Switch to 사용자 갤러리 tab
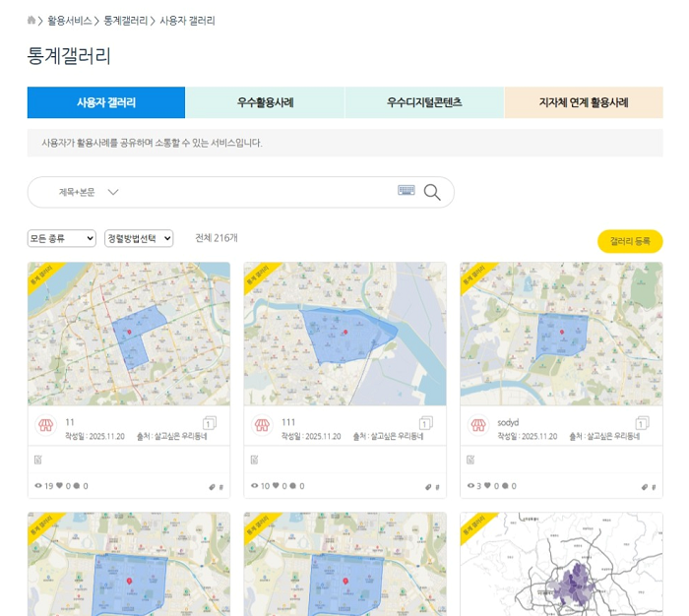Image resolution: width=689 pixels, height=616 pixels. (x=106, y=102)
